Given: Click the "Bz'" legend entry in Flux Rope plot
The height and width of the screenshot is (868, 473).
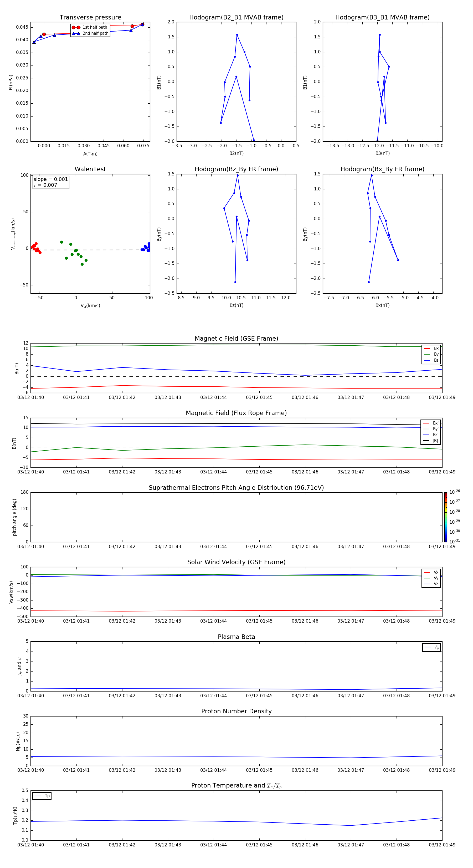Looking at the screenshot, I should [431, 435].
